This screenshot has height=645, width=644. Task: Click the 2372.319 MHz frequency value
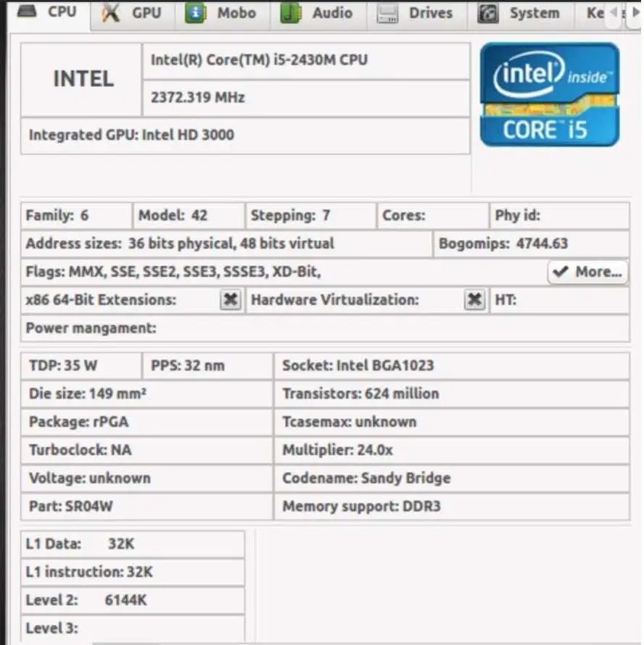pos(198,98)
